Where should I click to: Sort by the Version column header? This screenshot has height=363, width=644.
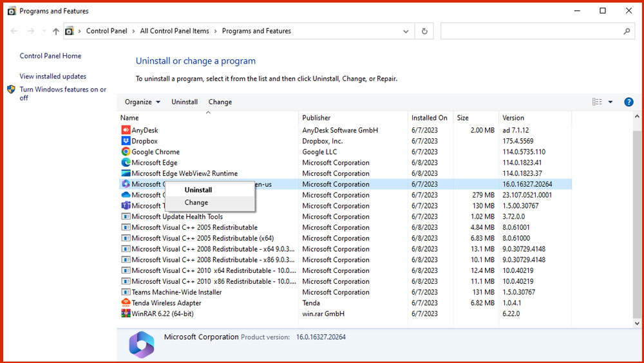pos(535,118)
